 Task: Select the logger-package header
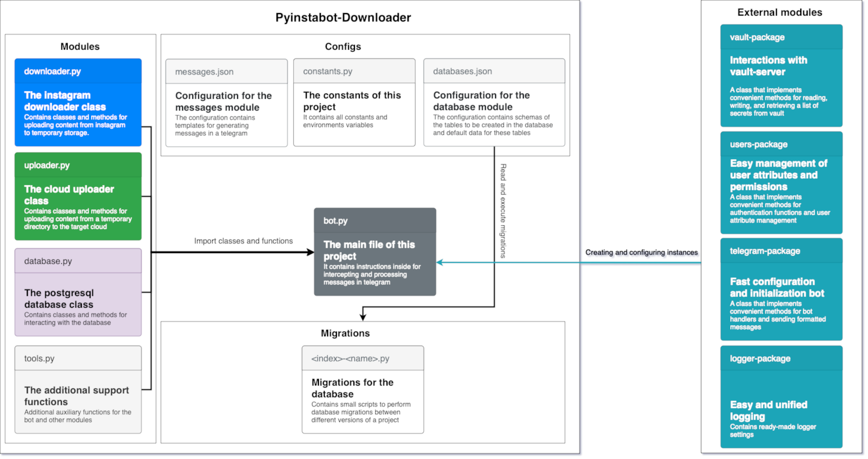(781, 358)
